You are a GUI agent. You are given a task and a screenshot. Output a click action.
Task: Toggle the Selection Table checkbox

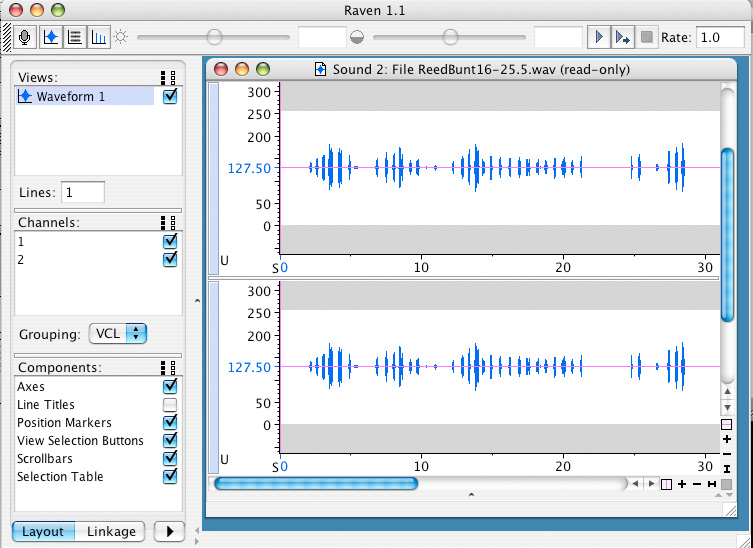point(170,476)
